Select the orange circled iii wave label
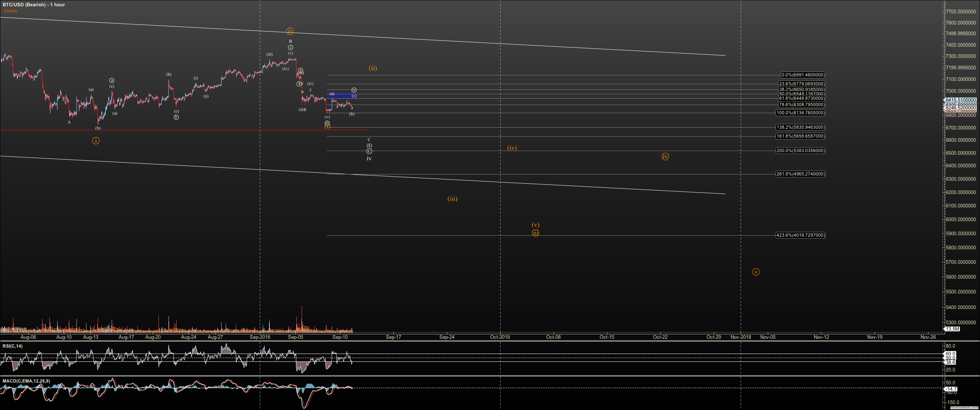Image resolution: width=980 pixels, height=410 pixels. [535, 233]
